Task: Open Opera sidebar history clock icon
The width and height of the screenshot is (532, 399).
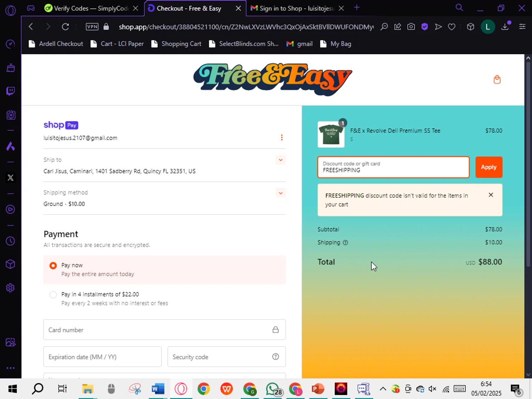Action: coord(11,241)
